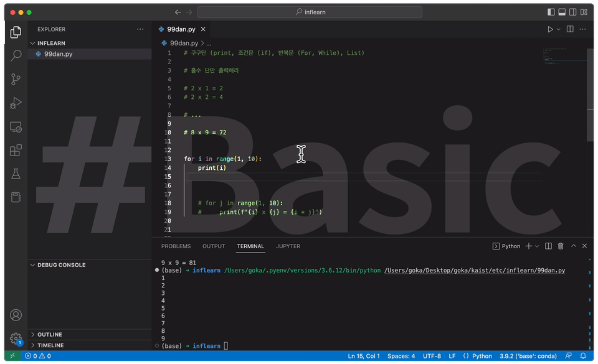Toggle primary side bar visibility

551,12
